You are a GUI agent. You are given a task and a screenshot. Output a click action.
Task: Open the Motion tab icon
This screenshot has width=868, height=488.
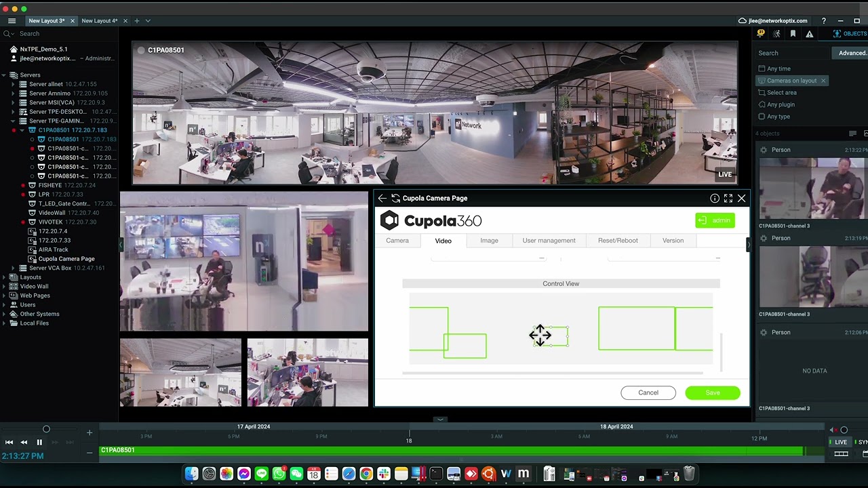point(776,34)
